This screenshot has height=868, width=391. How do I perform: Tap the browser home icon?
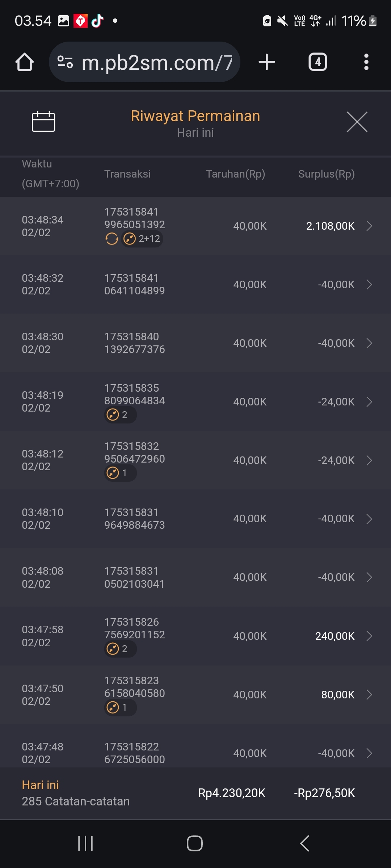pos(25,62)
